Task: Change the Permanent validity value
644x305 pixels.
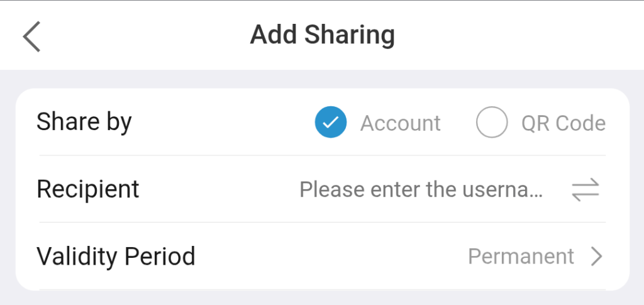Action: coord(521,257)
